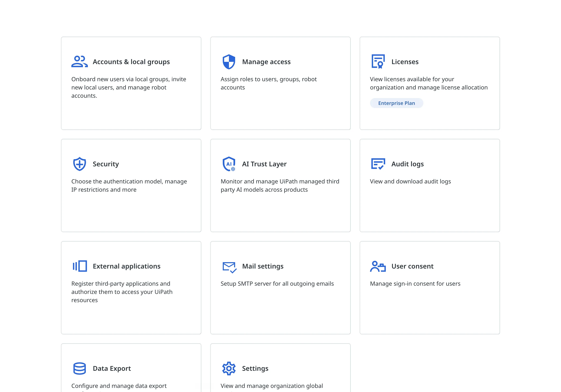Open the Manage access title

click(266, 62)
